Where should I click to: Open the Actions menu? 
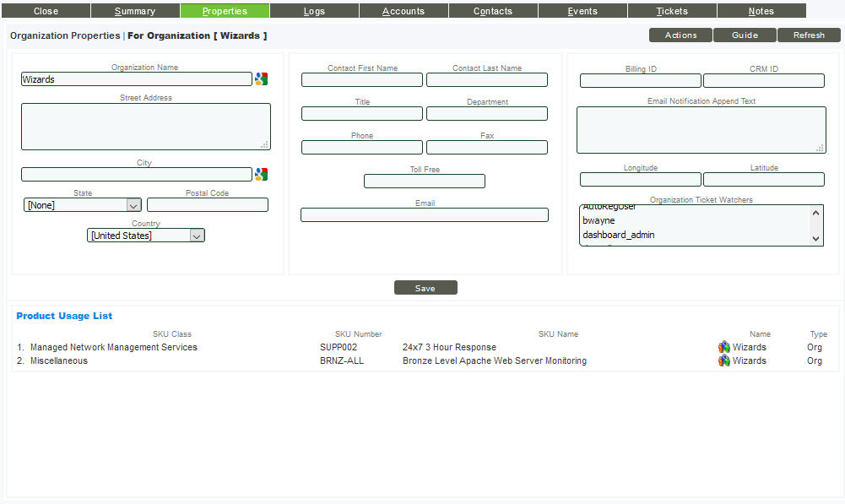[680, 35]
